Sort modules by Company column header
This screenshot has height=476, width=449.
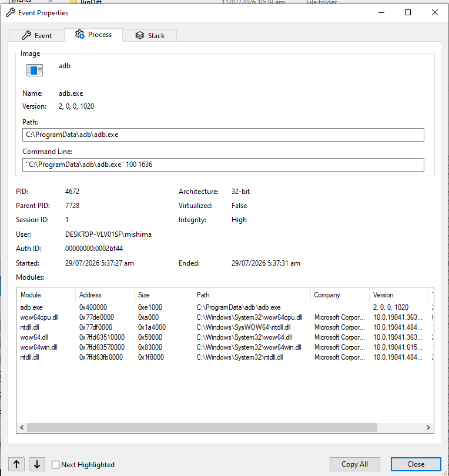(x=340, y=295)
